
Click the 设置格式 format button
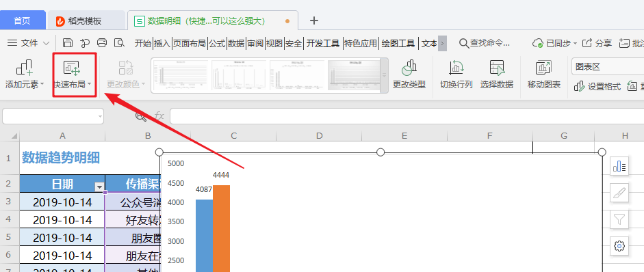tap(597, 87)
